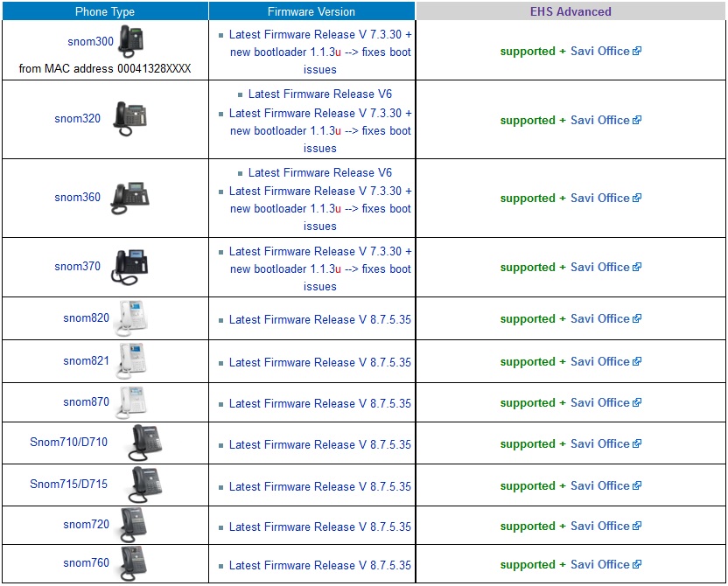Open snom320 Firmware Release V 7.3.30 link
The width and height of the screenshot is (728, 586).
[320, 130]
